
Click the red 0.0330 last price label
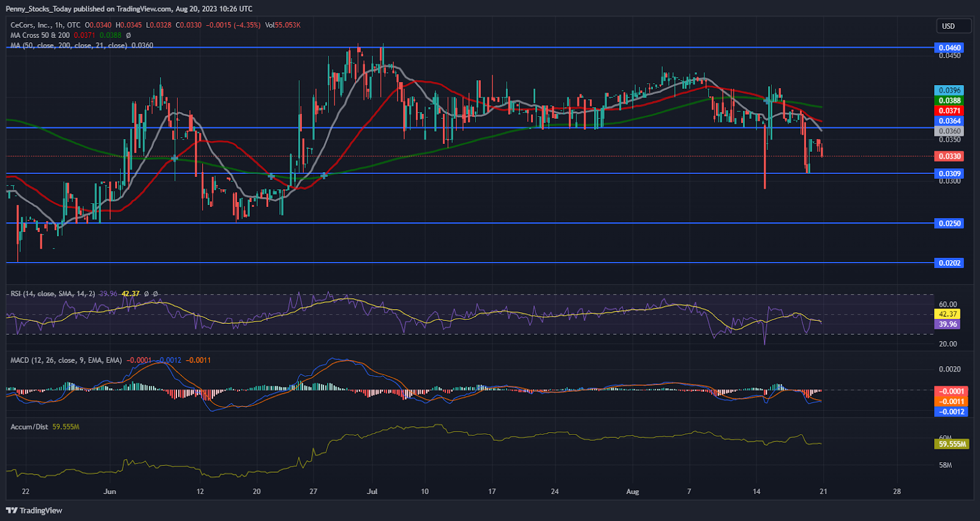point(949,156)
